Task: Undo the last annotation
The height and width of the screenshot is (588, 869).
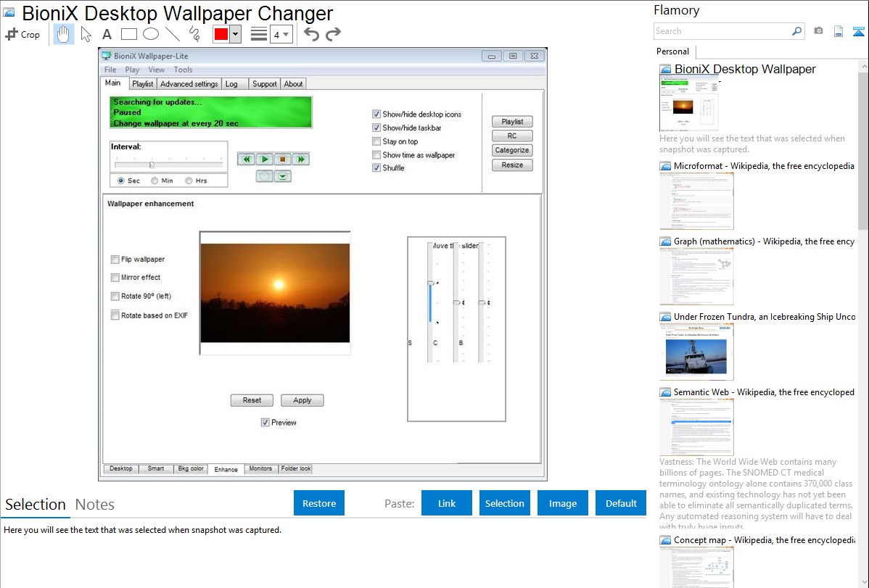Action: [x=311, y=34]
